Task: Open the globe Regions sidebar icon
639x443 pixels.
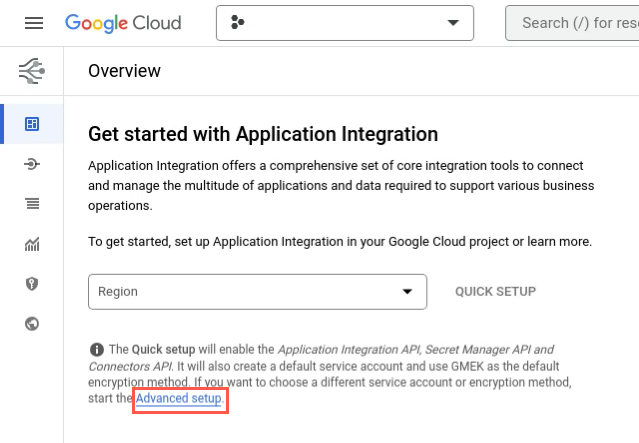Action: point(32,323)
